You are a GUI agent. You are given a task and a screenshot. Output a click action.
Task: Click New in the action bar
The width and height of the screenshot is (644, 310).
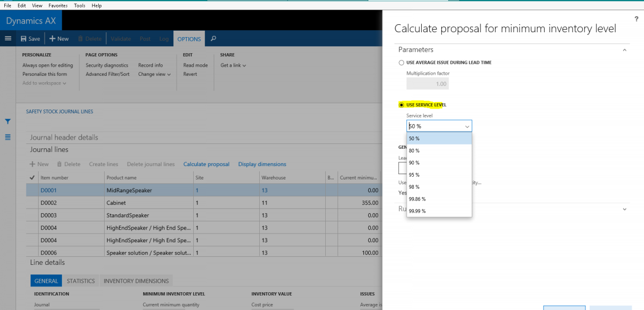tap(59, 39)
